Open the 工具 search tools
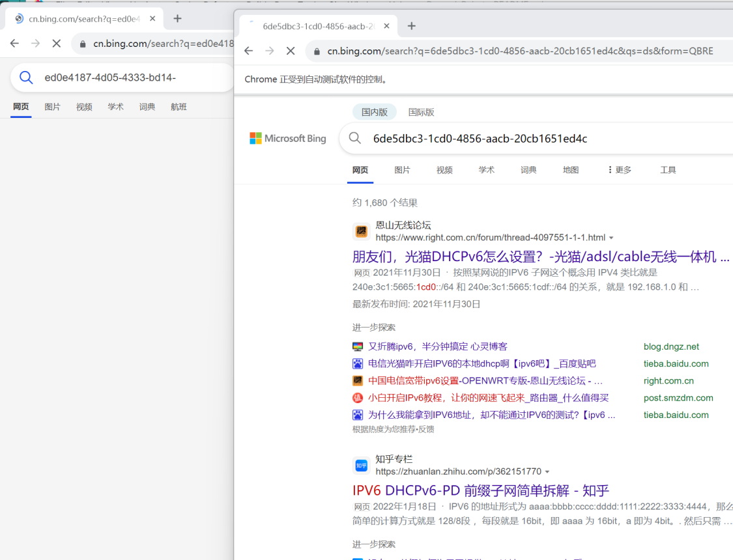This screenshot has height=560, width=733. click(x=668, y=170)
